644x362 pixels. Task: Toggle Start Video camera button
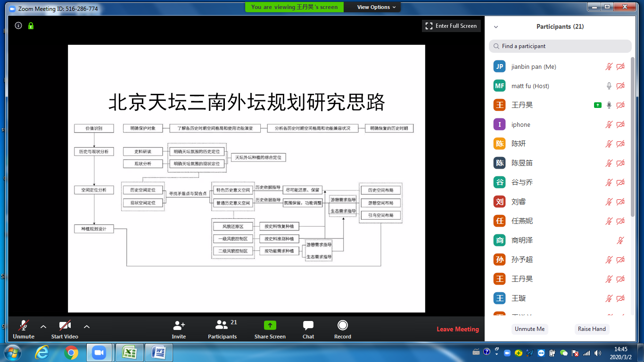tap(65, 325)
